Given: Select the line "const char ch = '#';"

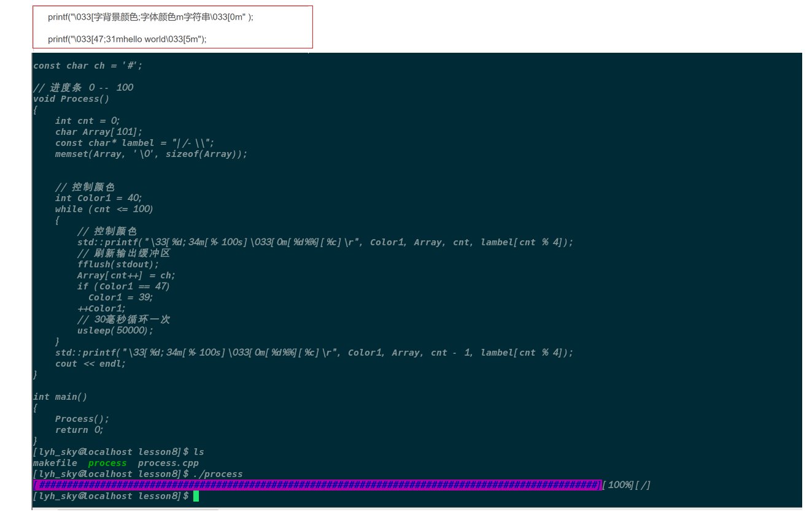Looking at the screenshot, I should click(88, 66).
